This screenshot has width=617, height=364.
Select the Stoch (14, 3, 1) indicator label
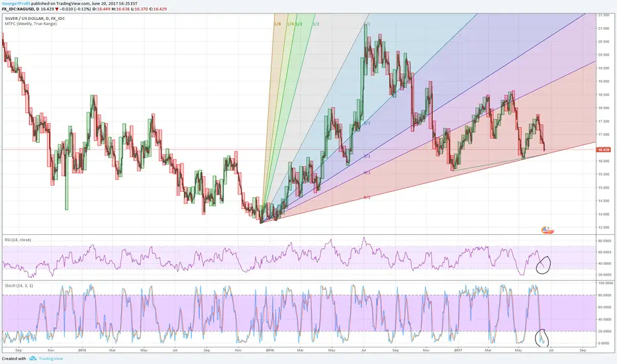point(19,285)
